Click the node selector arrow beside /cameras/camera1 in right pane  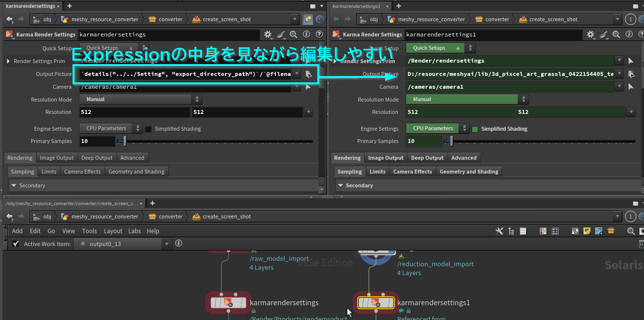(x=631, y=87)
